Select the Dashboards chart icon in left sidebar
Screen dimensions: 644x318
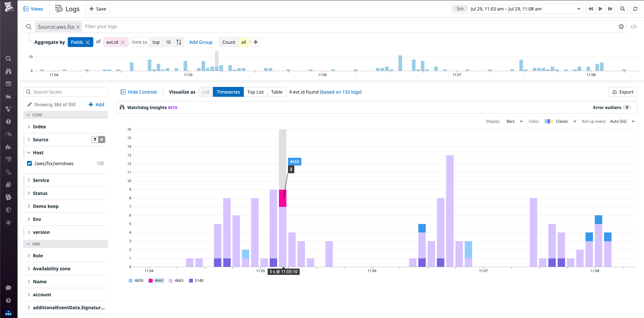coord(8,96)
